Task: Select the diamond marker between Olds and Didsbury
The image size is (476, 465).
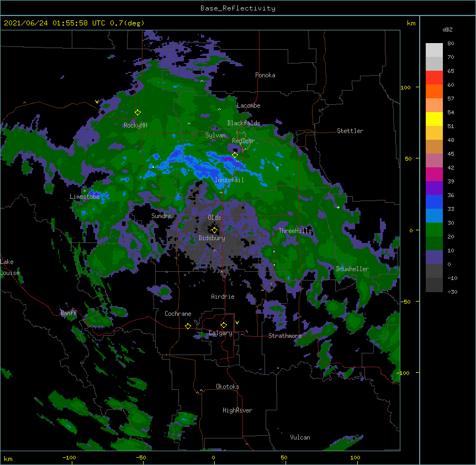Action: 214,230
